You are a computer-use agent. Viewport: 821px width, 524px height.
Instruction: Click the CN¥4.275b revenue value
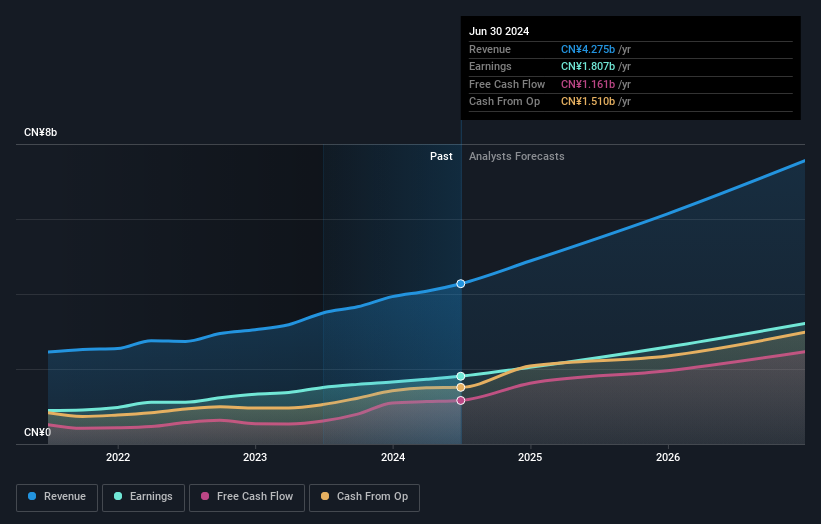[587, 49]
